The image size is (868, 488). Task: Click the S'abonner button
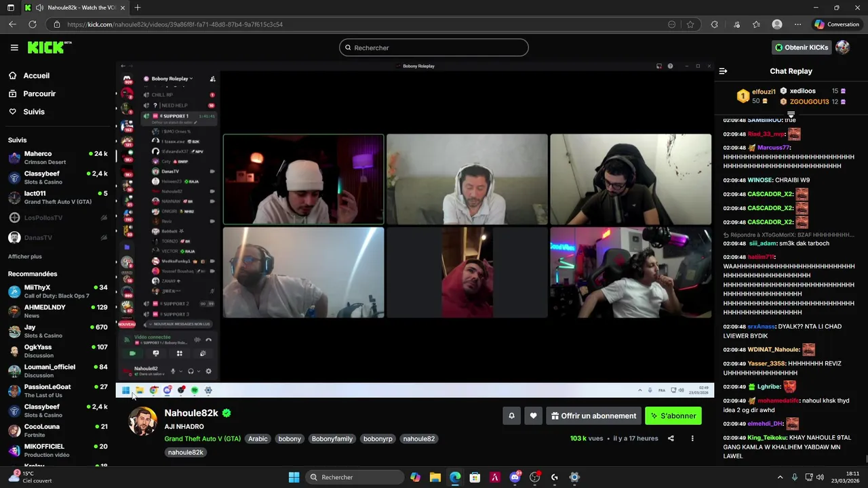(x=673, y=416)
